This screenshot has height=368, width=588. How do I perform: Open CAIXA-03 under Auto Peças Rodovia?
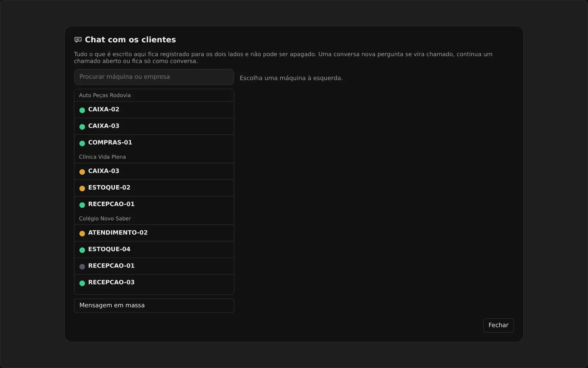[154, 126]
